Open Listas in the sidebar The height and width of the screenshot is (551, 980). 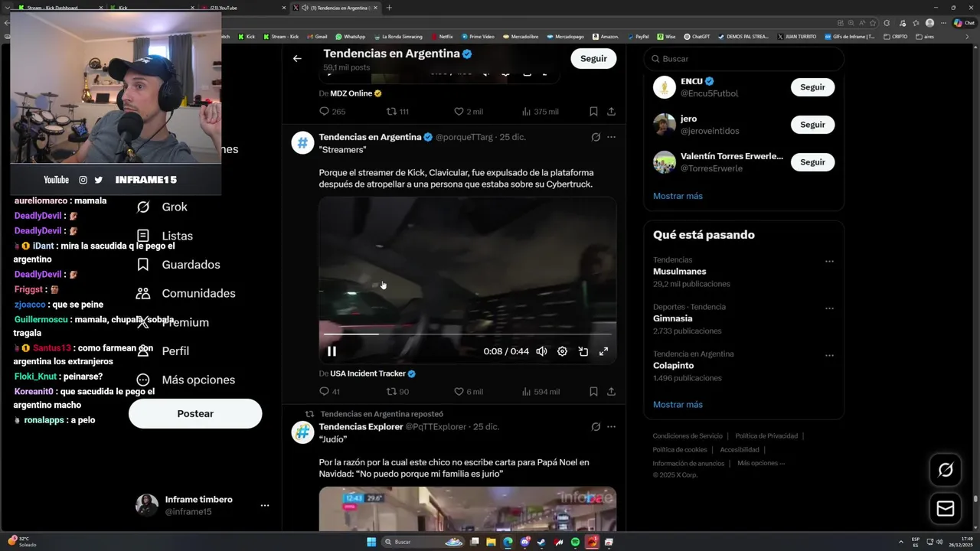coord(165,236)
